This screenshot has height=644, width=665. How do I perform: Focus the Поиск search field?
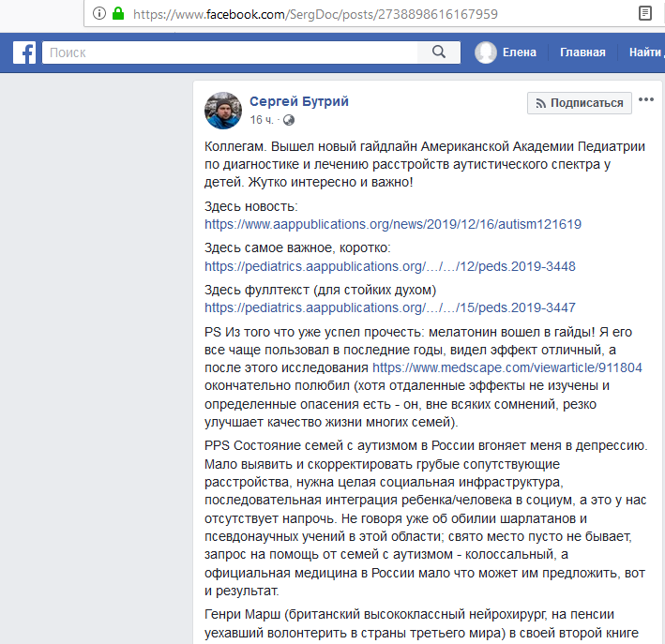230,52
